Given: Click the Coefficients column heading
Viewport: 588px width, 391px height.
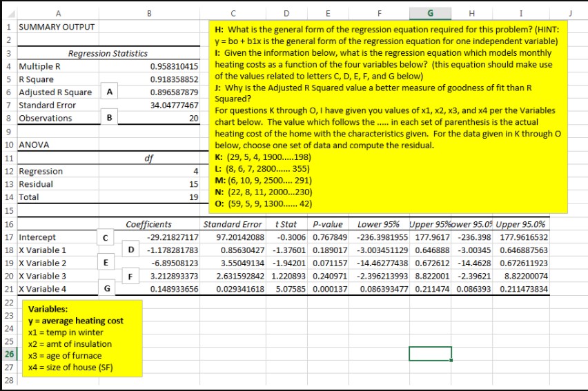Looking at the screenshot, I should [149, 224].
